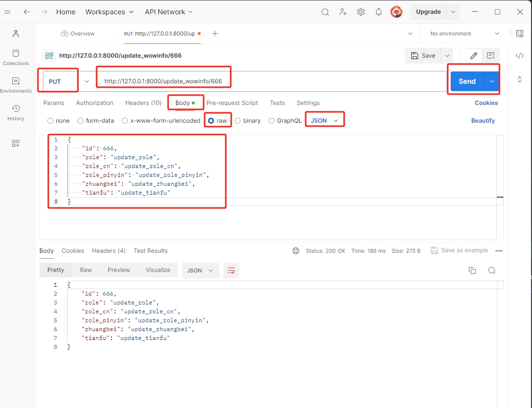Open the search magnifier in title bar
This screenshot has width=532, height=408.
(x=325, y=12)
